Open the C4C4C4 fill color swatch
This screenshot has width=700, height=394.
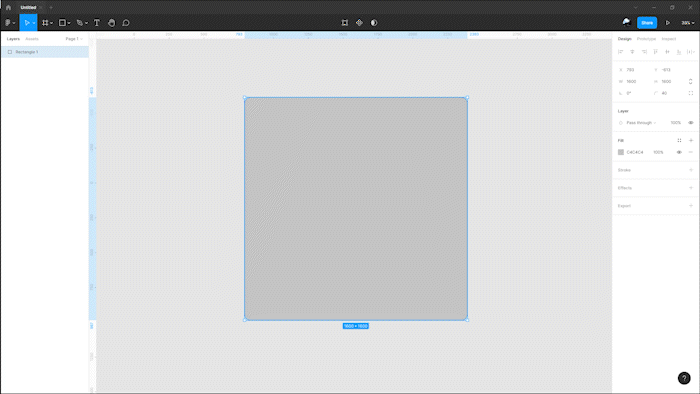[x=621, y=152]
